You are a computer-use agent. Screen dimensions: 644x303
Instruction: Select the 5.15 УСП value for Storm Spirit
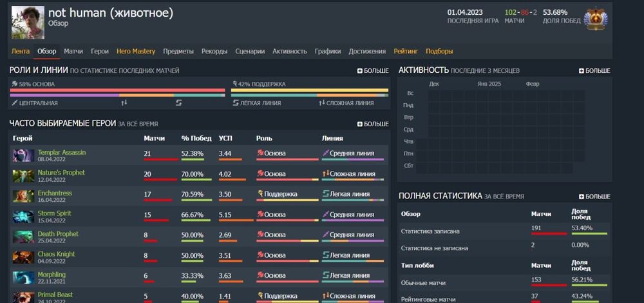(225, 215)
